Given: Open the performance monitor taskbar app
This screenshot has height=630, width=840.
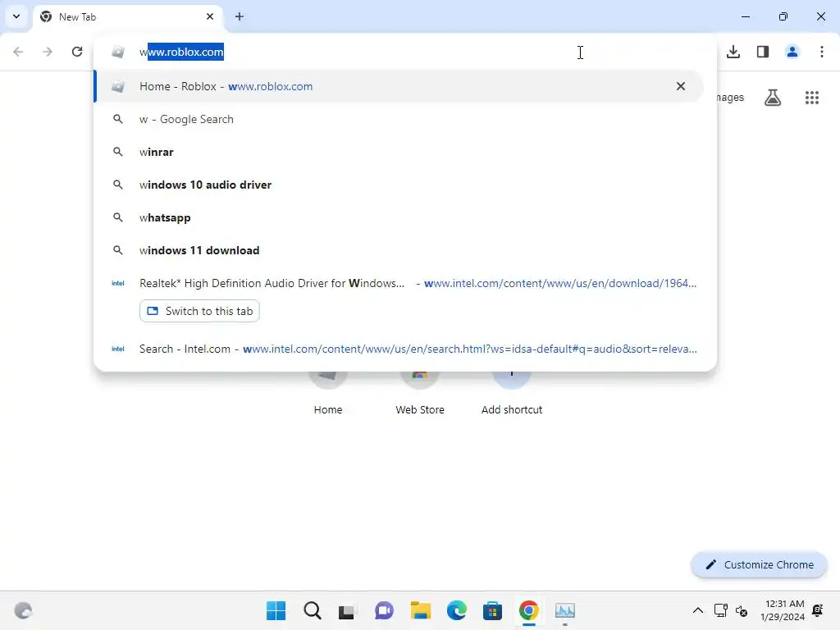Looking at the screenshot, I should 564,610.
